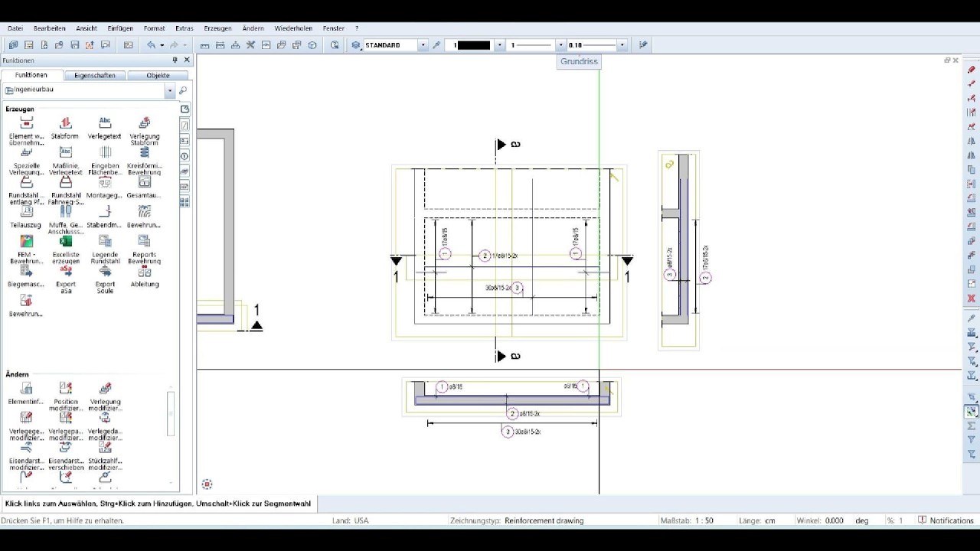Close the Funktionen panel
This screenshot has height=551, width=980.
point(187,60)
